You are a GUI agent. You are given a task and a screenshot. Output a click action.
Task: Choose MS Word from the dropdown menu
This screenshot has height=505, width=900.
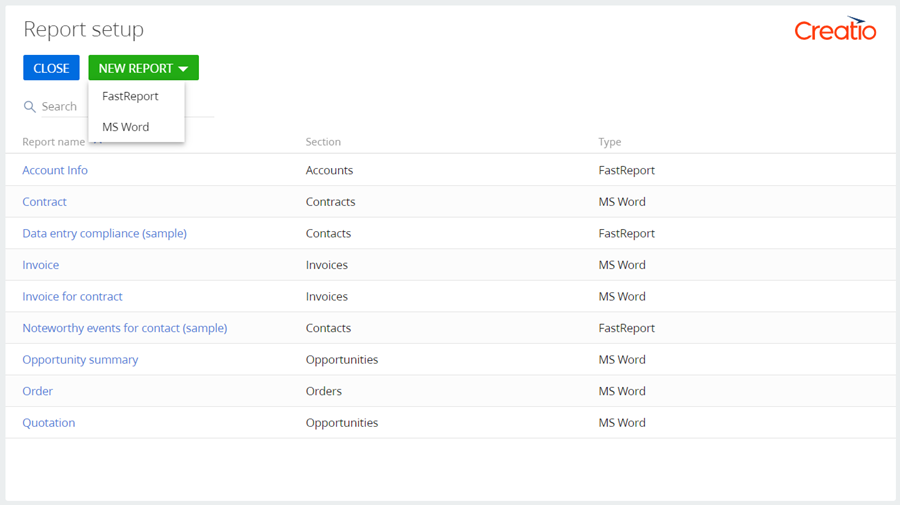[126, 127]
